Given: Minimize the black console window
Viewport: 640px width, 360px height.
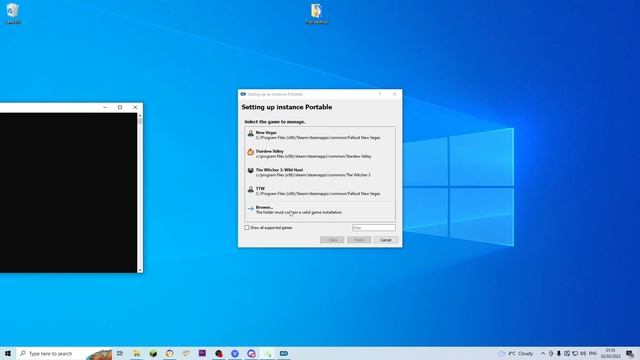Looking at the screenshot, I should tap(105, 107).
